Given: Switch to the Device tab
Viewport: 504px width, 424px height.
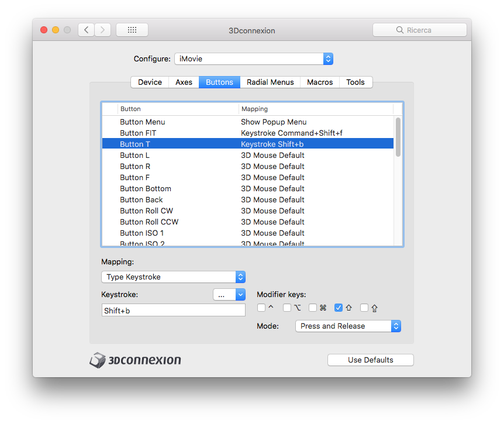Looking at the screenshot, I should pos(150,82).
